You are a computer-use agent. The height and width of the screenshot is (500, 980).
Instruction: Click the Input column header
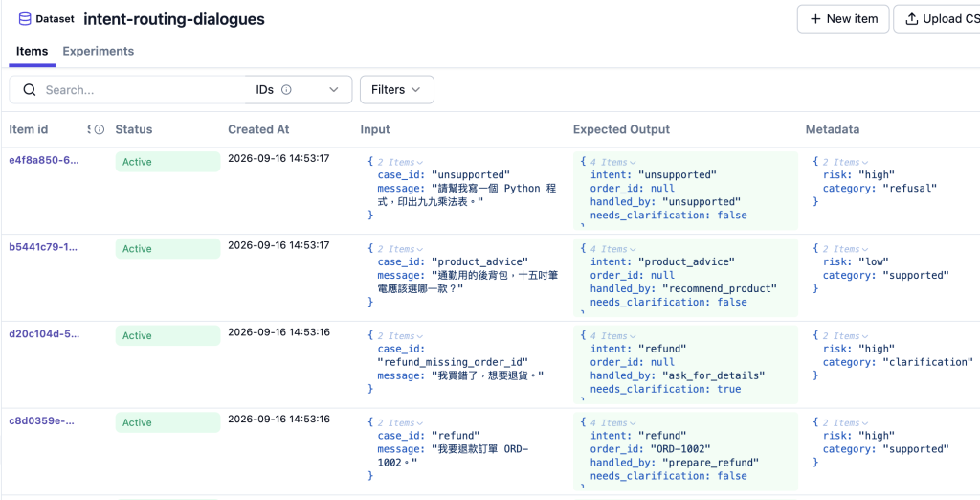coord(375,129)
